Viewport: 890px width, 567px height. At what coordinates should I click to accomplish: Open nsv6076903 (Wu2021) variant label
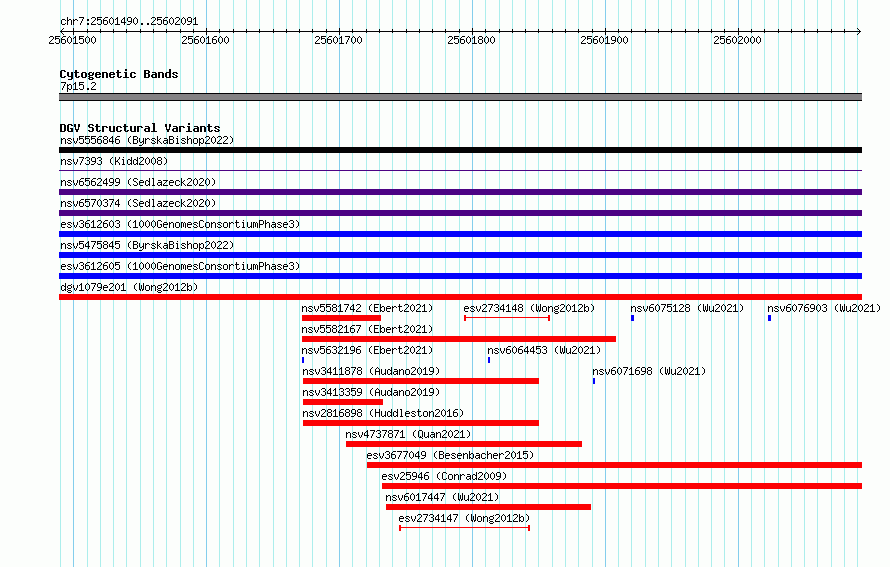click(x=824, y=308)
